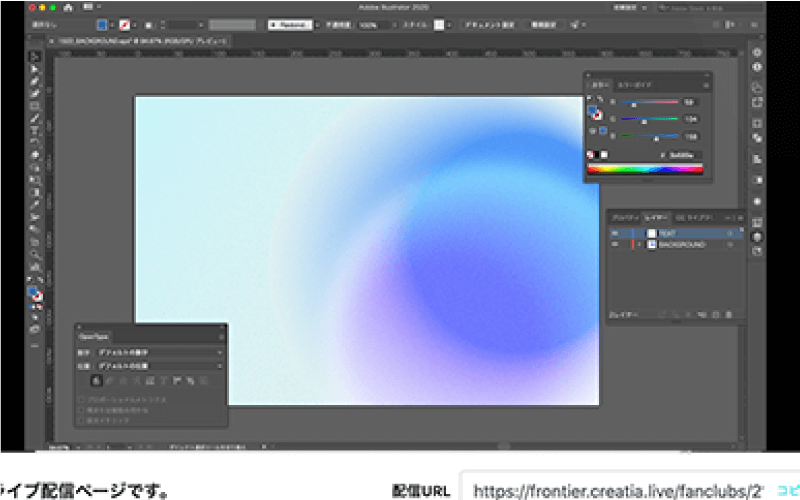Click the copy link next to streaming URL
Image resolution: width=800 pixels, height=500 pixels.
coord(788,491)
